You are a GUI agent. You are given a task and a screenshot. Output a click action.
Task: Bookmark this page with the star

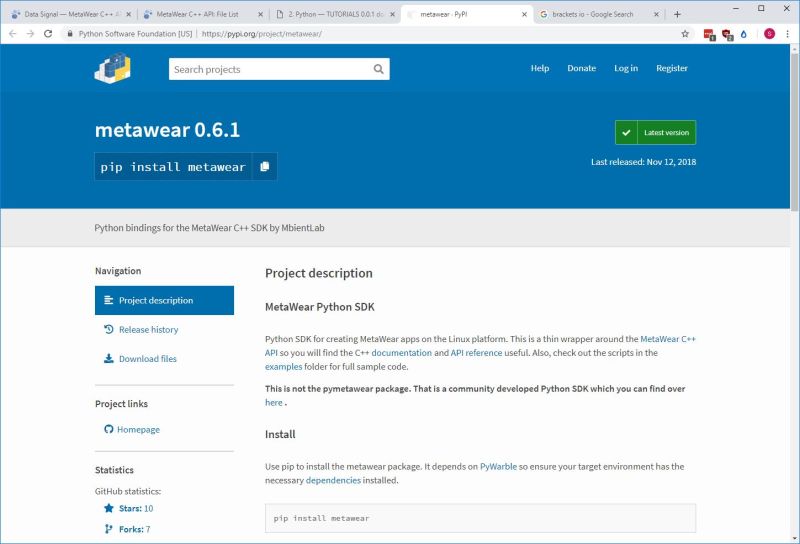[x=685, y=34]
